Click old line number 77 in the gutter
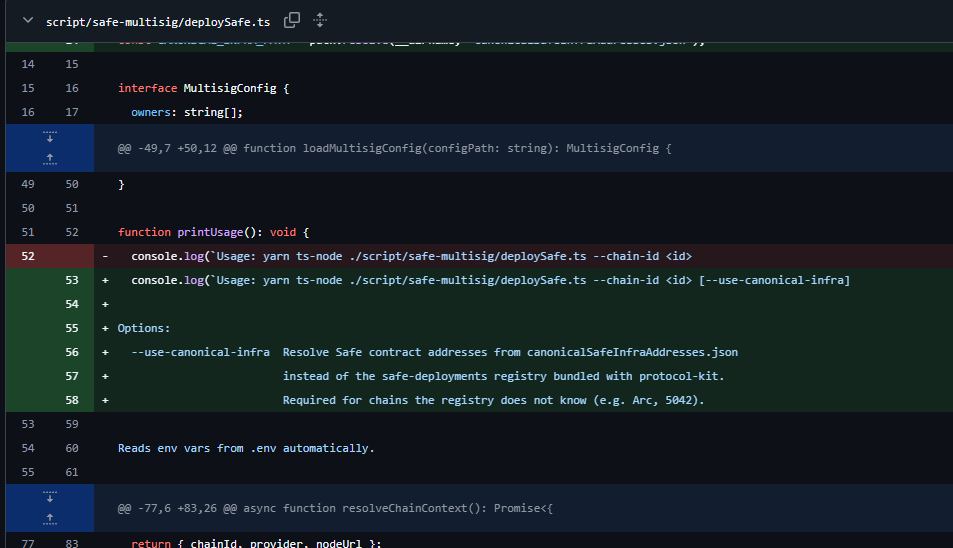Image resolution: width=953 pixels, height=548 pixels. (28, 543)
